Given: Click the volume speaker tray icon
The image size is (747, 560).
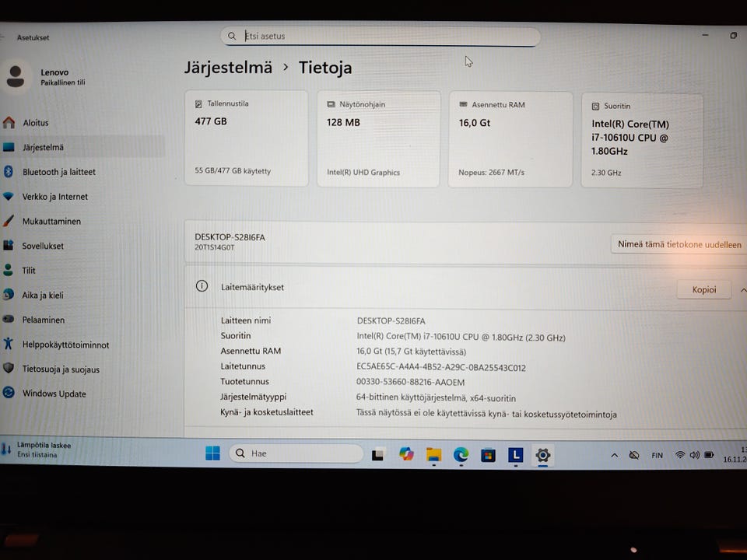Looking at the screenshot, I should (x=695, y=455).
